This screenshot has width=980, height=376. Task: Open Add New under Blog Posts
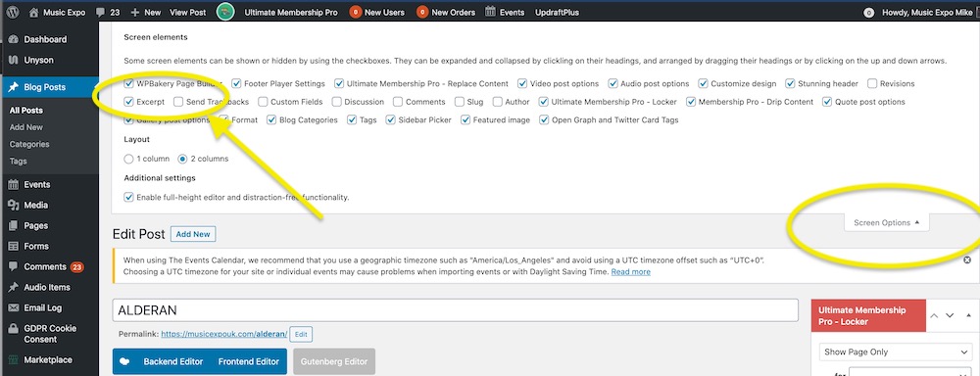pyautogui.click(x=26, y=127)
